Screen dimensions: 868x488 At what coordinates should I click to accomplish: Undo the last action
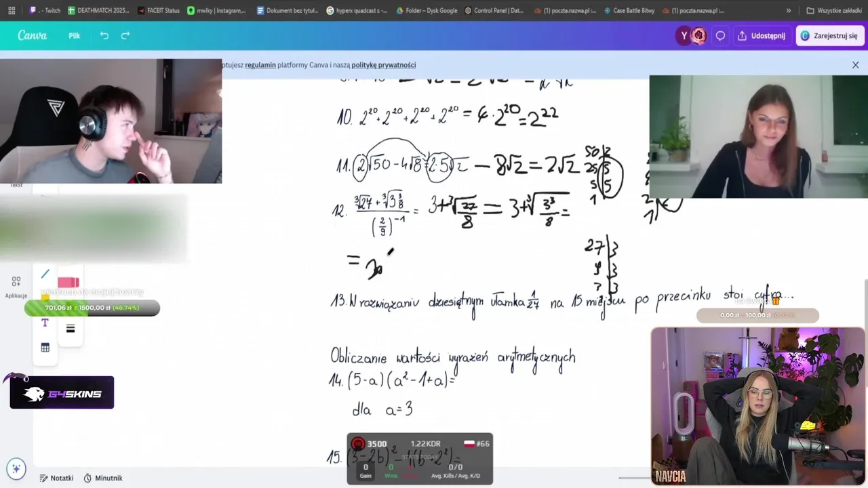coord(104,35)
